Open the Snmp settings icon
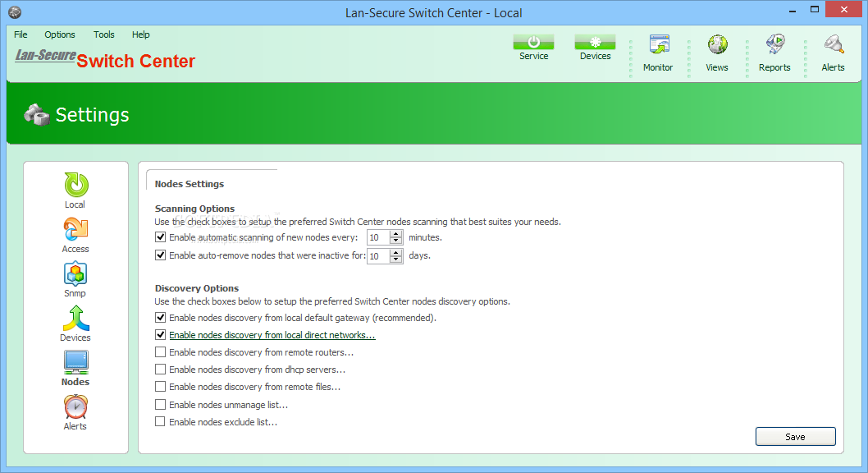868x473 pixels. tap(75, 273)
